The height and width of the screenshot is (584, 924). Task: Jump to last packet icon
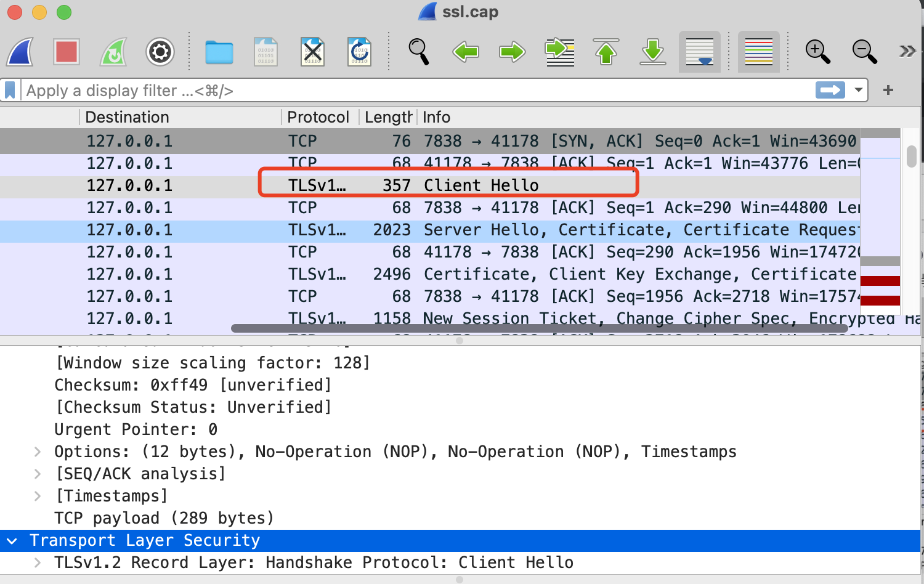[x=653, y=52]
